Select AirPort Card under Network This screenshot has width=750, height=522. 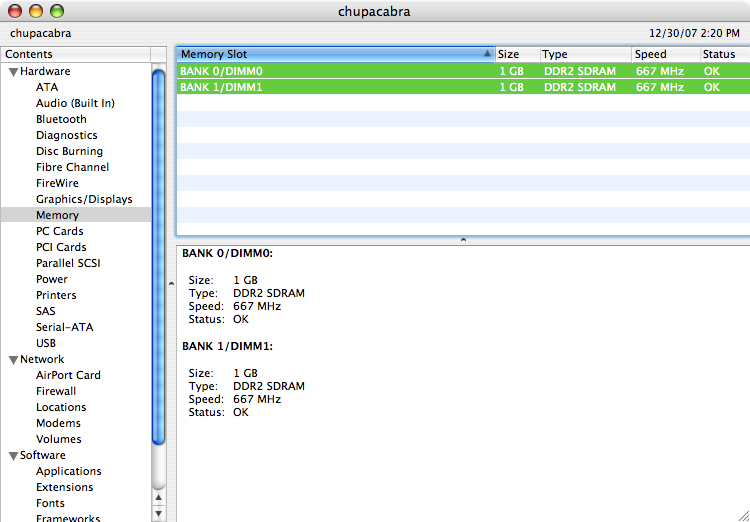click(68, 376)
